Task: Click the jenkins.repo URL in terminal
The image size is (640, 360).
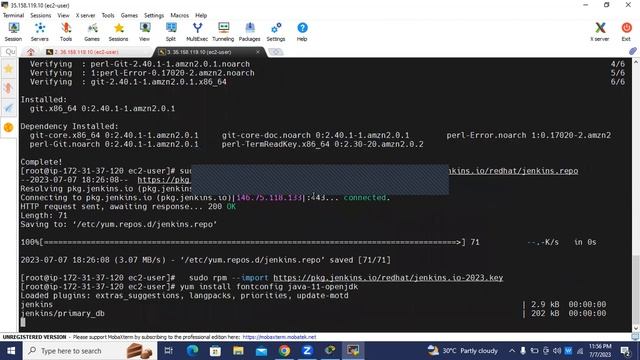Action: pos(513,171)
